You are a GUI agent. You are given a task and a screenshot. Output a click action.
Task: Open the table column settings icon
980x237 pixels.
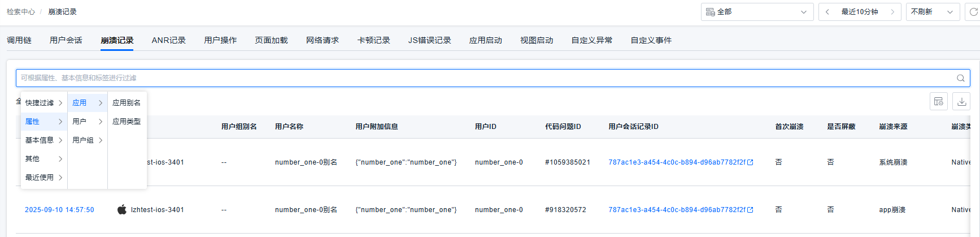pos(939,102)
